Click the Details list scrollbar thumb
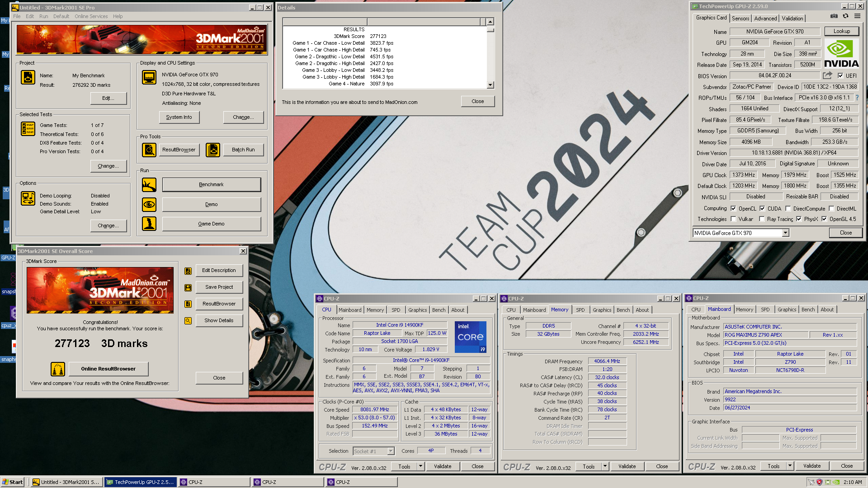 tap(491, 30)
